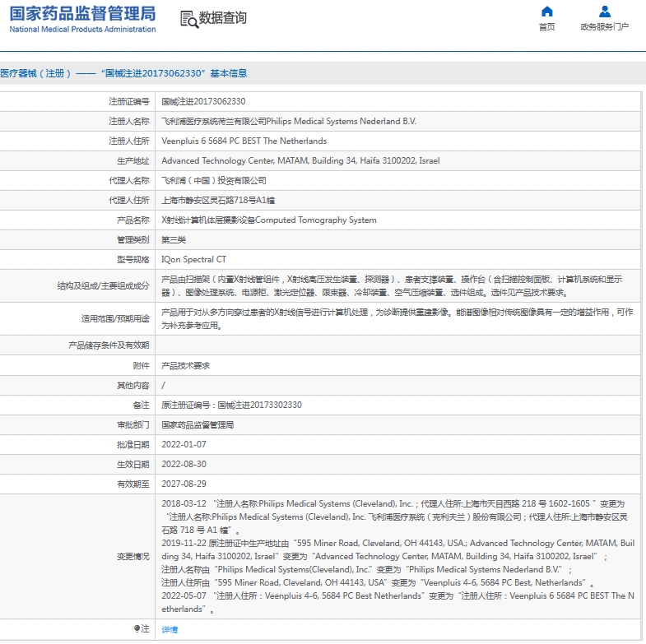646x644 pixels.
Task: Click the 产品储存条件及有效期 label
Action: click(x=109, y=345)
